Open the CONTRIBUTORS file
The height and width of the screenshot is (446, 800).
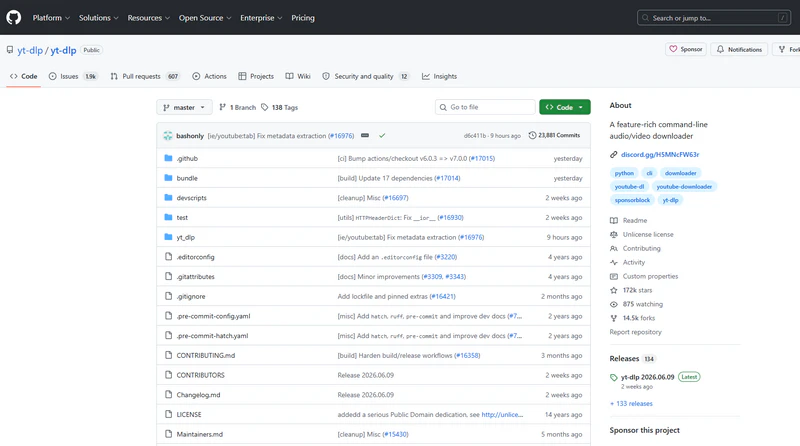click(201, 375)
